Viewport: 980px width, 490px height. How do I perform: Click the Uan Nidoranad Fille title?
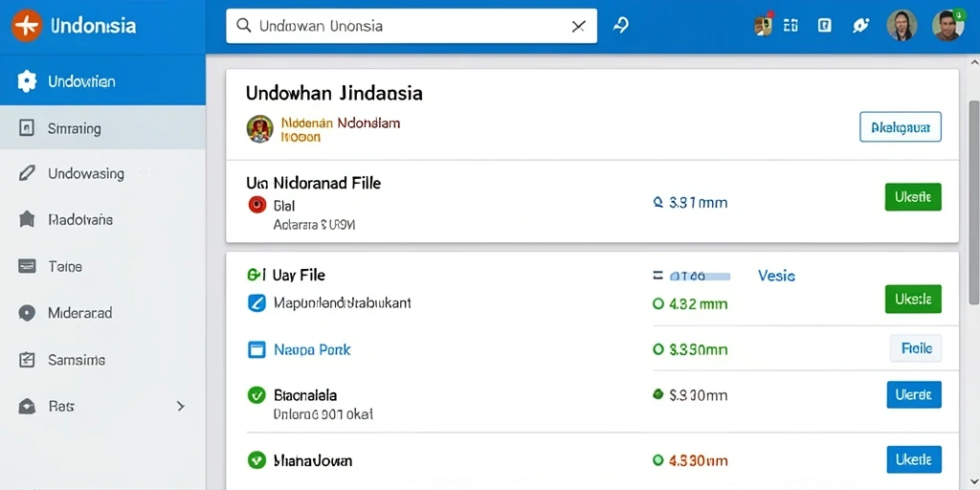tap(313, 183)
